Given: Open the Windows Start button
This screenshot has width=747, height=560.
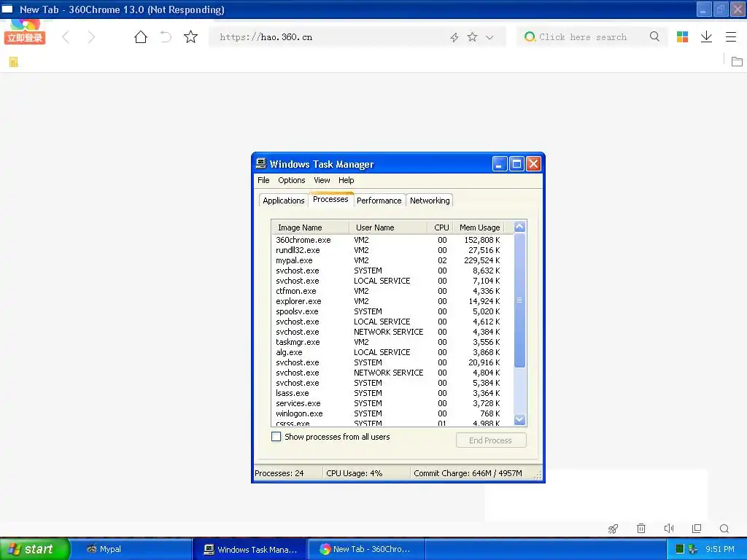Looking at the screenshot, I should click(x=35, y=549).
